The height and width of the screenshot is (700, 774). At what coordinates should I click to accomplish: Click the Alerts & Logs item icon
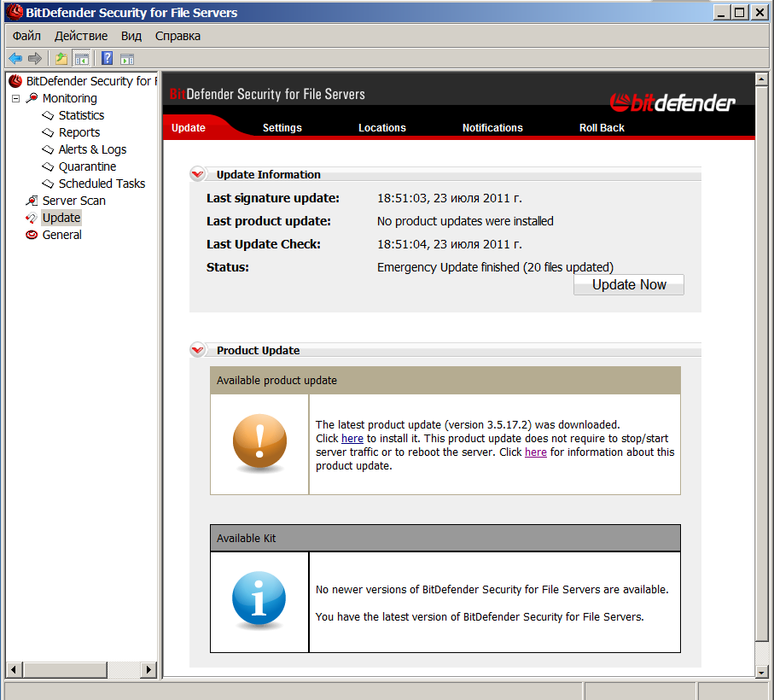[x=48, y=149]
